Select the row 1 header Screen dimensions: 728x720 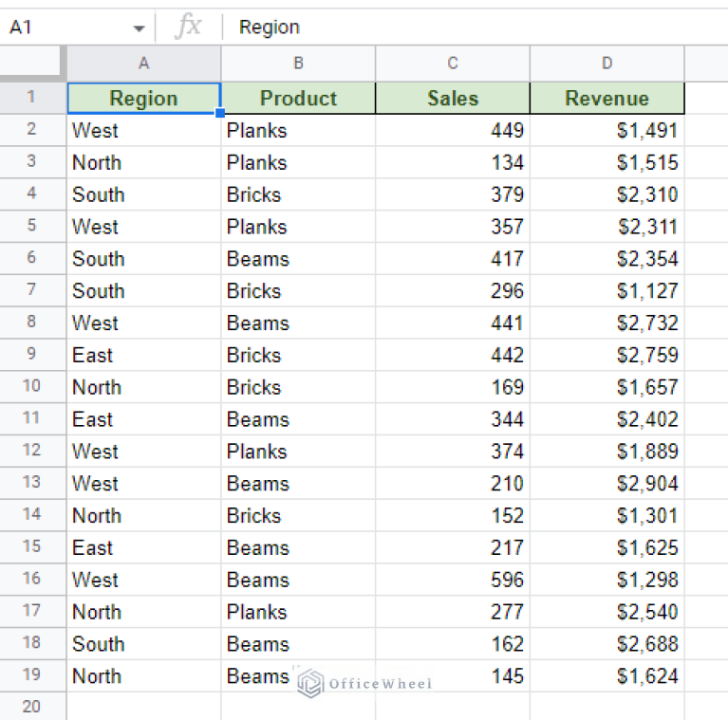click(x=32, y=98)
